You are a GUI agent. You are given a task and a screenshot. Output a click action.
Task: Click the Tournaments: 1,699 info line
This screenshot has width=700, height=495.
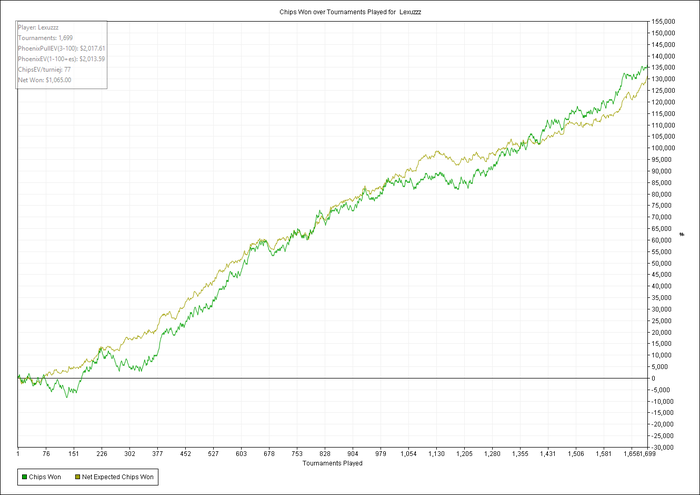(x=45, y=38)
